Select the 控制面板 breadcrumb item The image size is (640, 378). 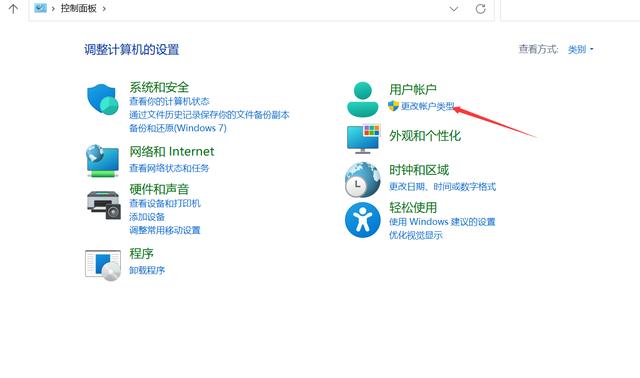point(78,8)
